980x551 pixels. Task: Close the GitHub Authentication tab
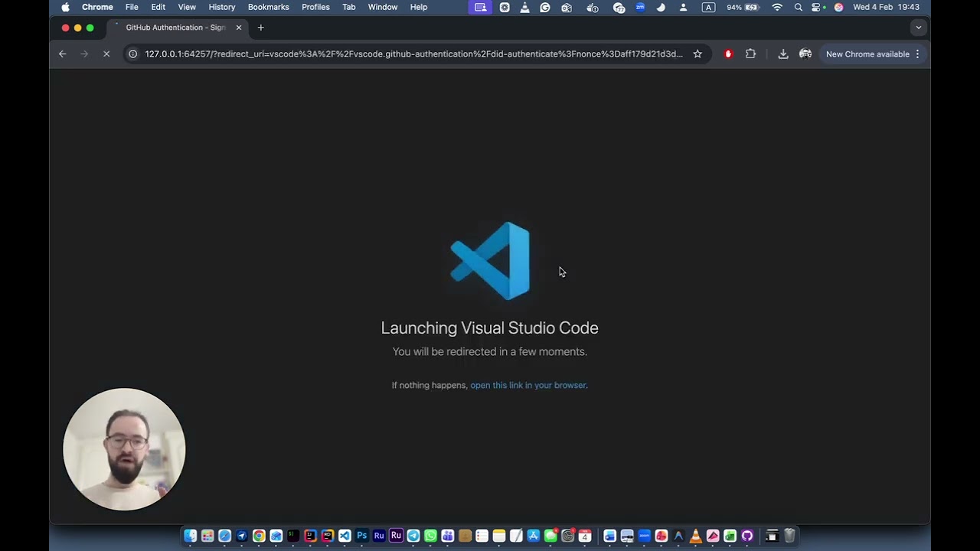tap(239, 28)
